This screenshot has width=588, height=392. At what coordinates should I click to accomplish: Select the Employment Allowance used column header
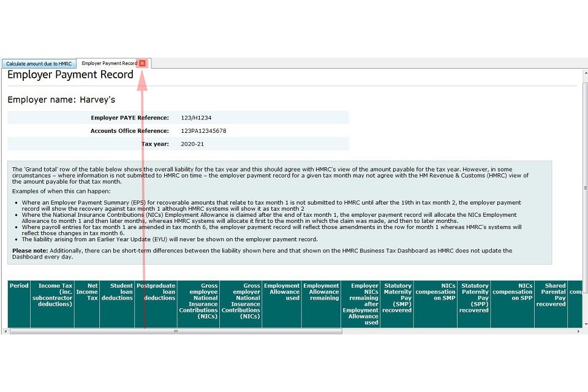pyautogui.click(x=282, y=304)
